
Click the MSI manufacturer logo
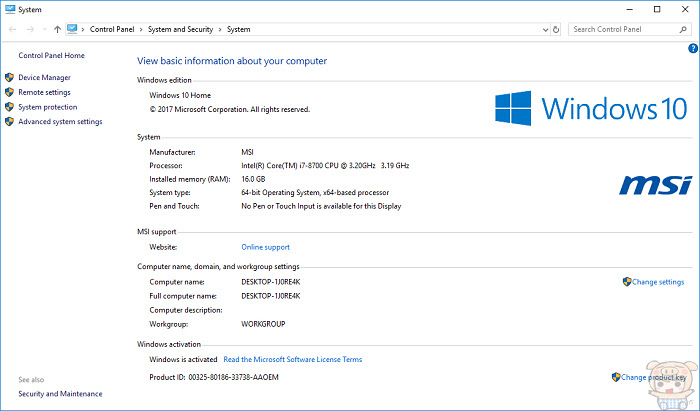(x=655, y=185)
